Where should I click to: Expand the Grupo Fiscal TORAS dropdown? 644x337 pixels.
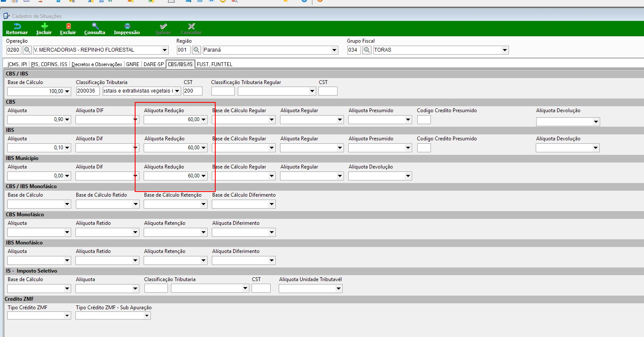505,50
